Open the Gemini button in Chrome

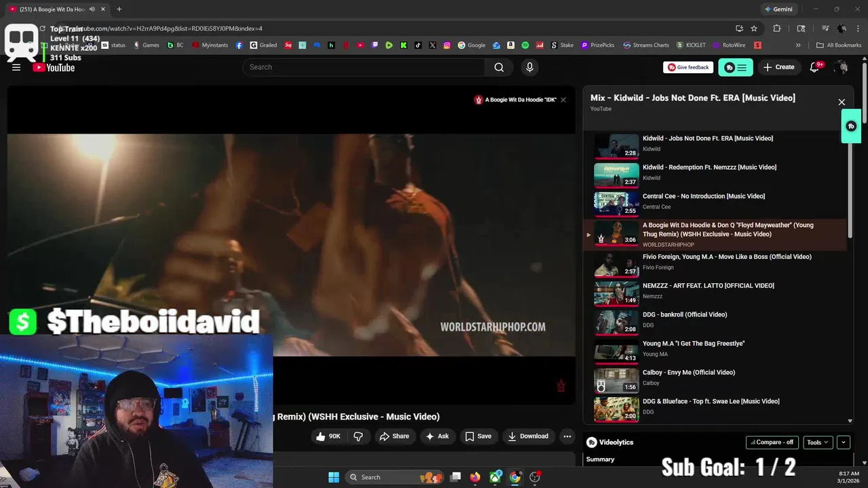pyautogui.click(x=778, y=9)
